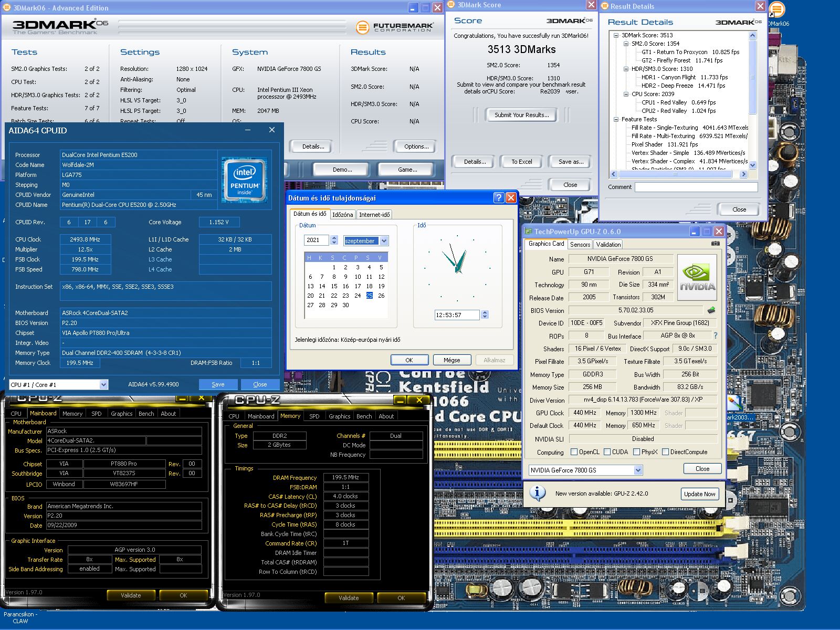Open the Validation tab in GPU-Z
This screenshot has width=840, height=630.
608,245
